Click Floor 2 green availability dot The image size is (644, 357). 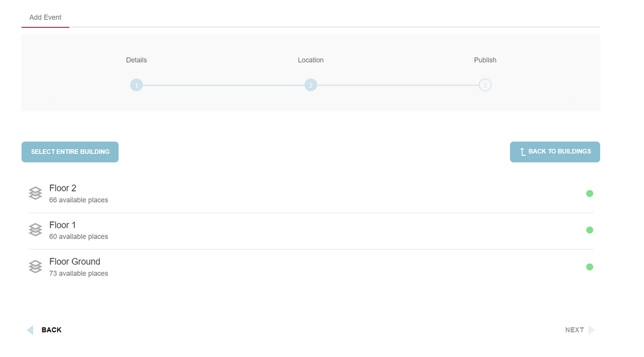[589, 194]
